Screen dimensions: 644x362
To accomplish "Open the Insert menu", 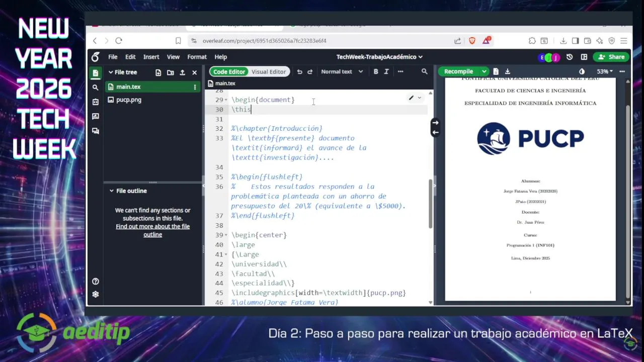I will click(x=151, y=57).
